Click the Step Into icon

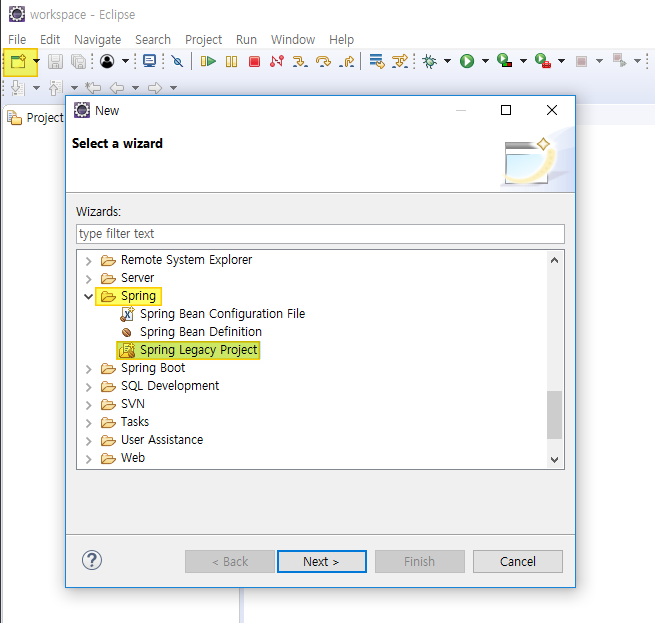click(x=300, y=62)
